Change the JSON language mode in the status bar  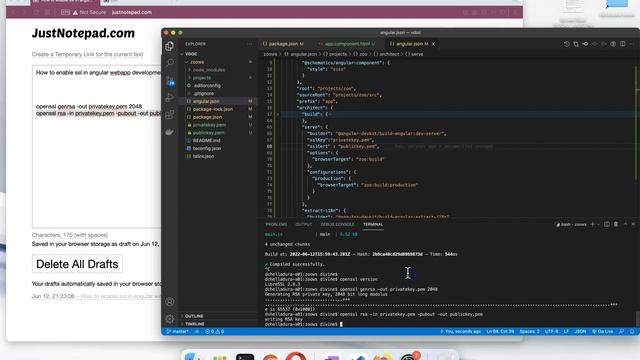pyautogui.click(x=580, y=331)
